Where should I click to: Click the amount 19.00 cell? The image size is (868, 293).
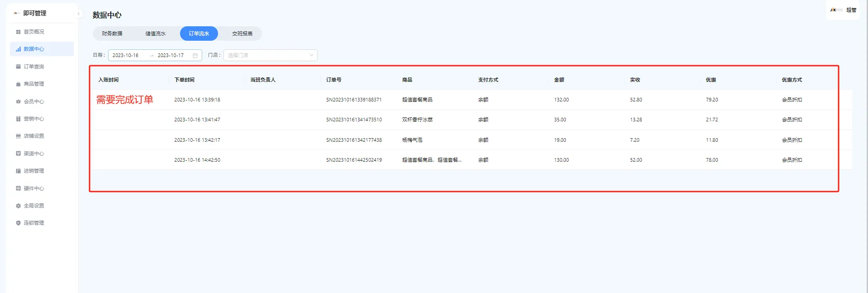560,140
